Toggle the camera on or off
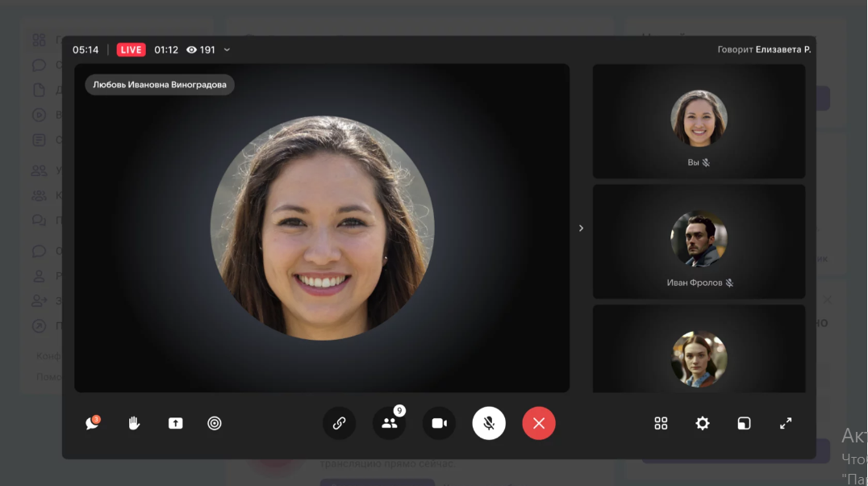 [439, 423]
